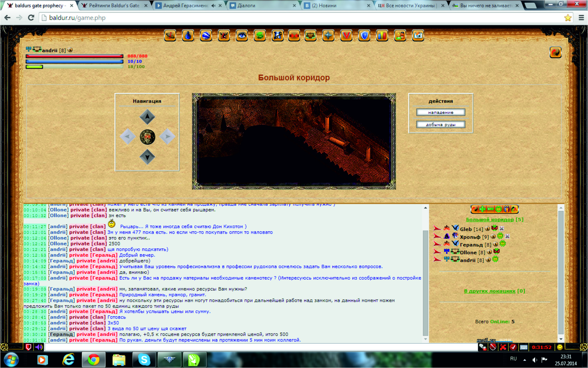Click the refresh icon in player list toolbar
This screenshot has height=368, width=588.
[x=475, y=209]
